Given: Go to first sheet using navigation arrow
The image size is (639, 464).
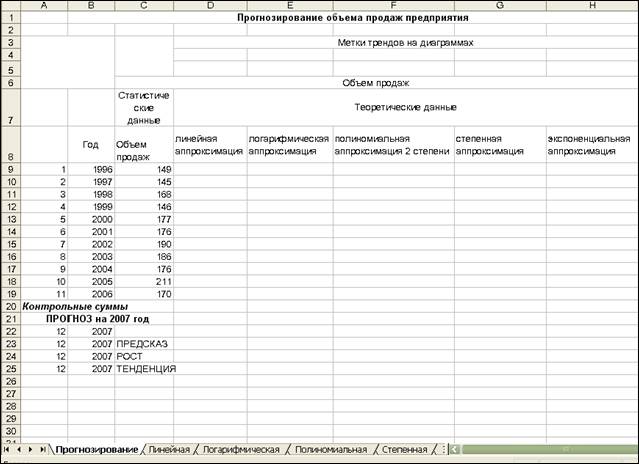Looking at the screenshot, I should point(6,449).
